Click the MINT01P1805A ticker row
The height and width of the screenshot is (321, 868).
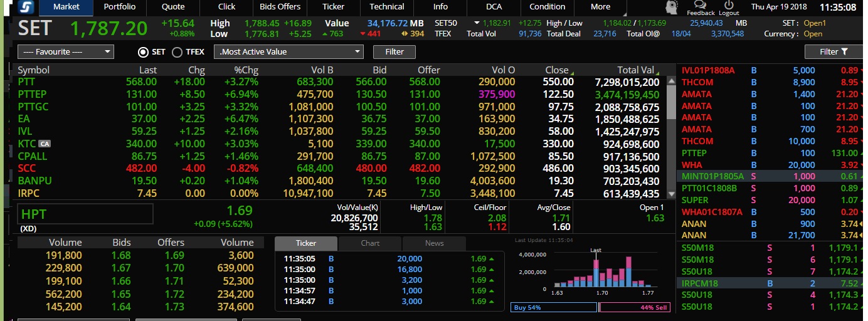[x=771, y=176]
